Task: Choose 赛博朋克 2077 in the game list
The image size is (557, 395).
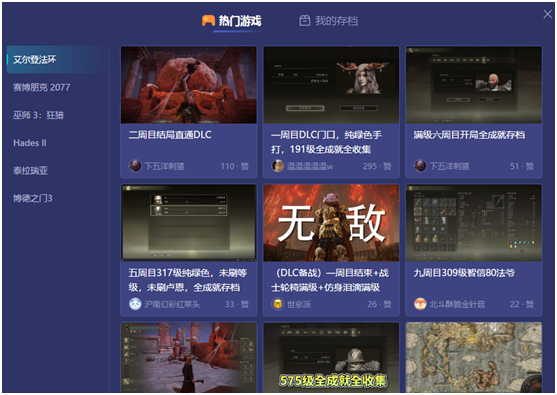Action: (42, 87)
